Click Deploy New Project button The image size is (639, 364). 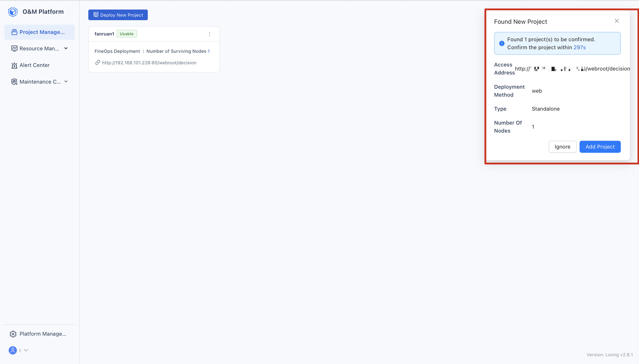118,15
